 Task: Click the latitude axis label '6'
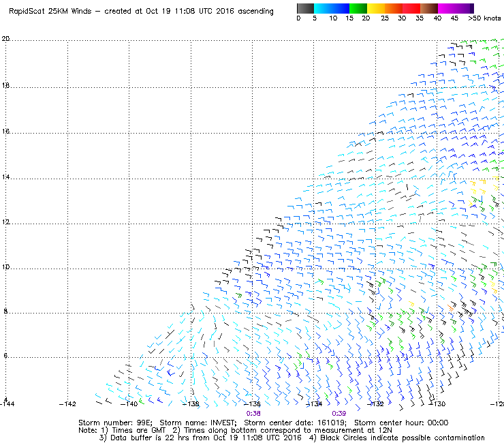5,356
